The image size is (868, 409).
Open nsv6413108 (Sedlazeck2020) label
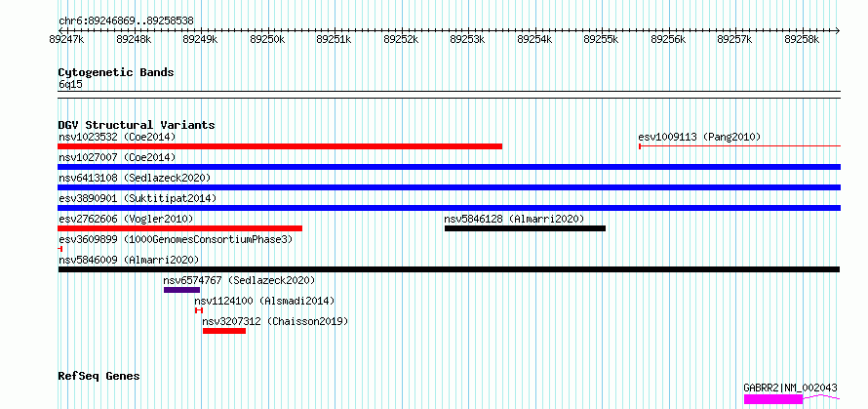pos(135,178)
